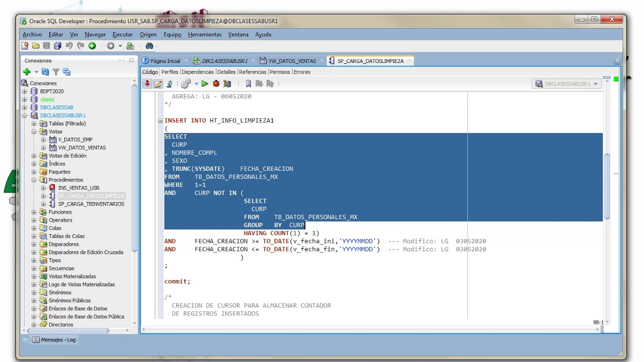Click the microscope profile icon
The height and width of the screenshot is (362, 644).
coord(170,84)
